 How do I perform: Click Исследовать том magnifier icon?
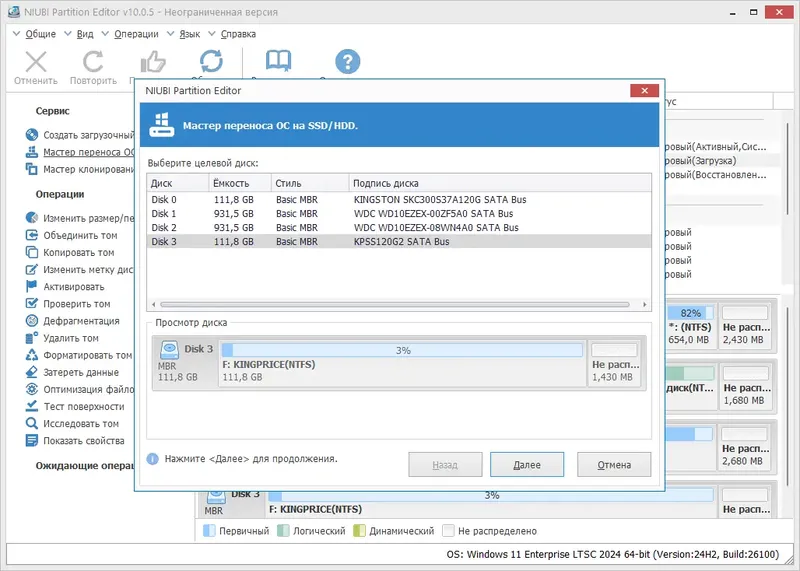coord(32,424)
